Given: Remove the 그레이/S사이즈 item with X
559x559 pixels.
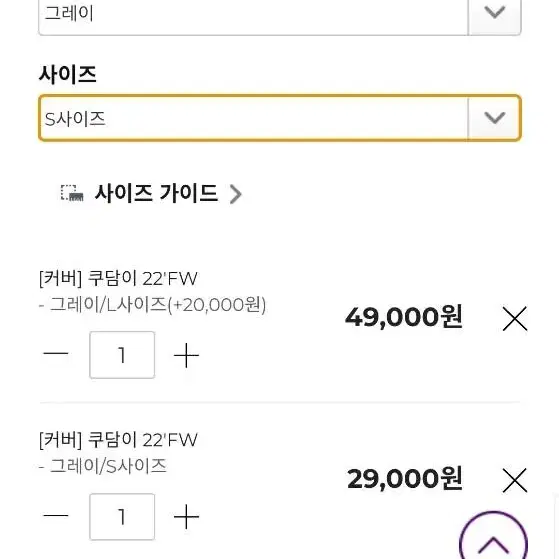Looking at the screenshot, I should [514, 480].
